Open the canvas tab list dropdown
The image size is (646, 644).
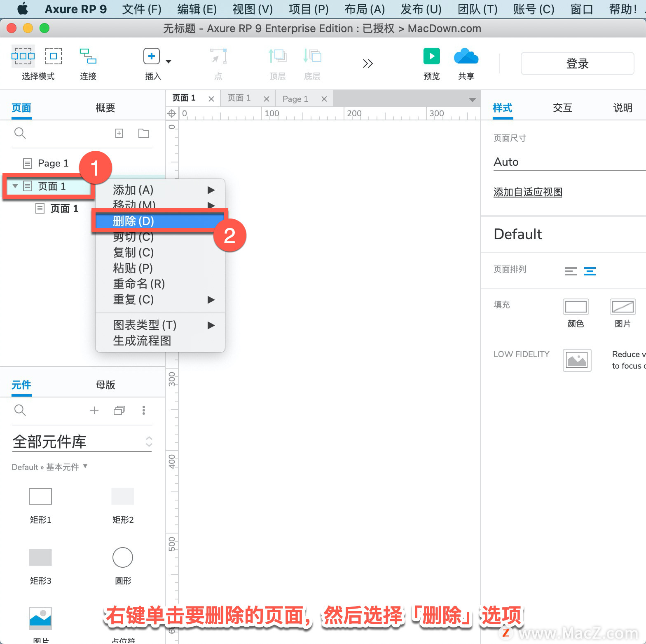click(x=473, y=100)
